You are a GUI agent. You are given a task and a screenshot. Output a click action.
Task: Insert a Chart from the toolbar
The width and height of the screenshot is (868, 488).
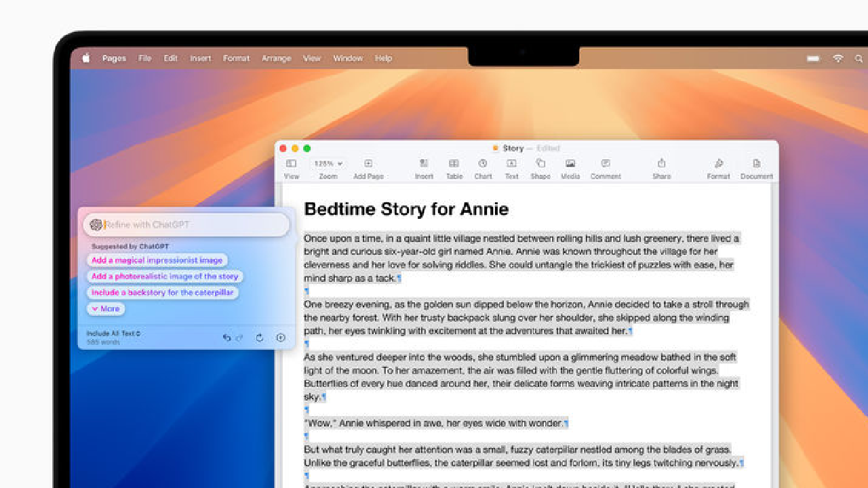[x=483, y=169]
